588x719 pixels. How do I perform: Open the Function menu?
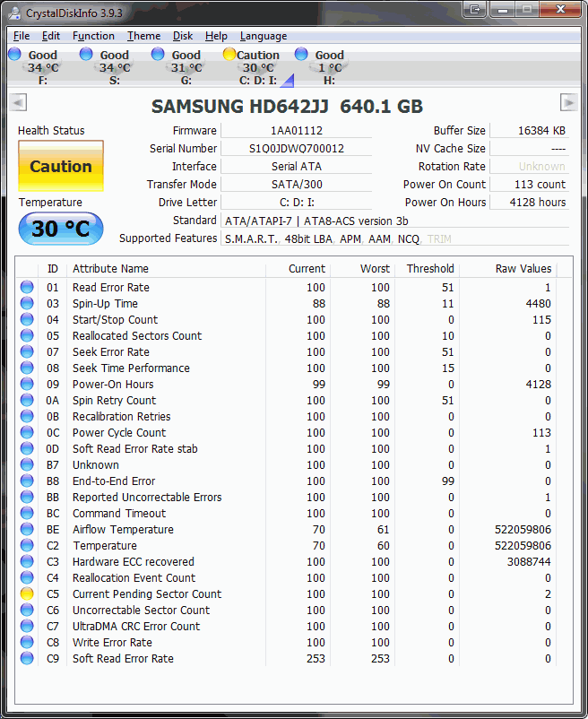[93, 36]
